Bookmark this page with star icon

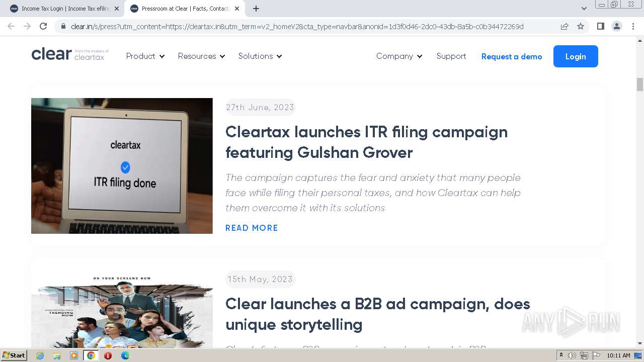(581, 26)
